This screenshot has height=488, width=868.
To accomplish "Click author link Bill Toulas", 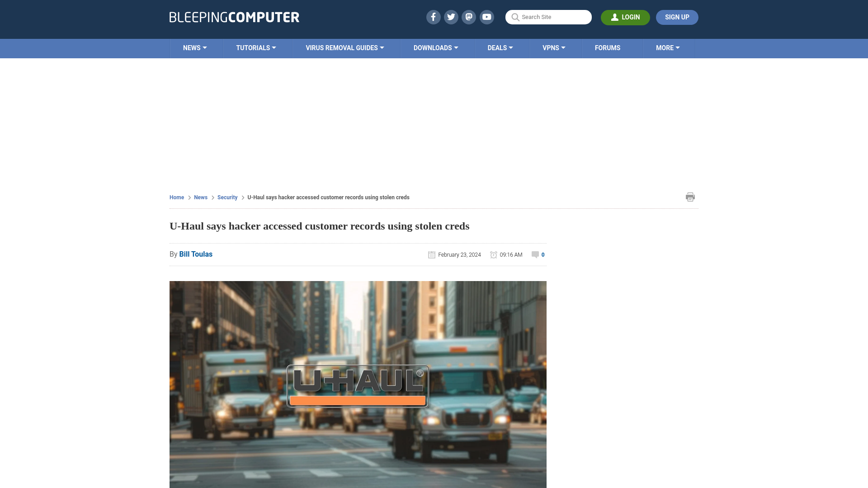I will (196, 254).
